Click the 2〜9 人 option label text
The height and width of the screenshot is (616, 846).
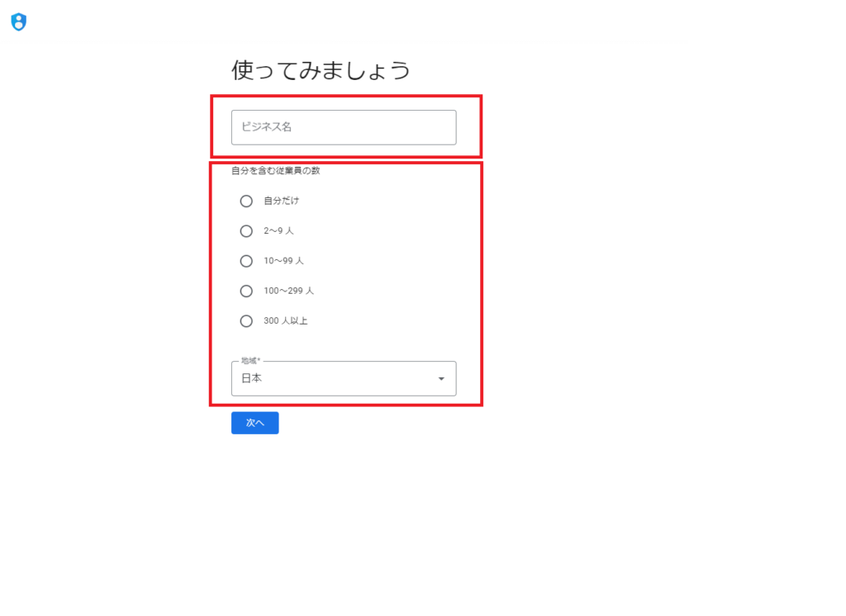[x=278, y=231]
